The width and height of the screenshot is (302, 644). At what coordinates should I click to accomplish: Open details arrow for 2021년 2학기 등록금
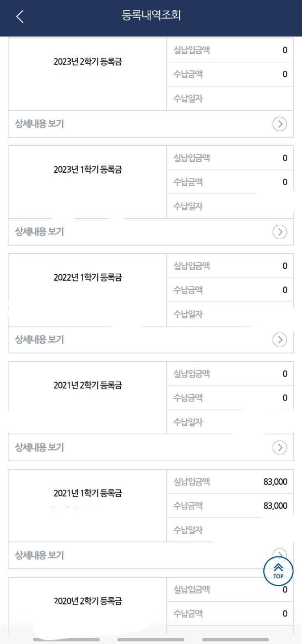pos(280,448)
